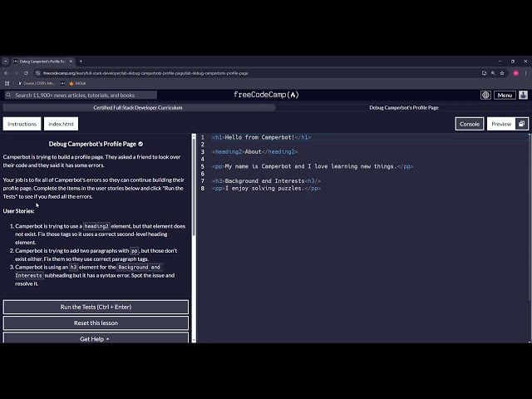Go forward in browser history

pyautogui.click(x=16, y=73)
